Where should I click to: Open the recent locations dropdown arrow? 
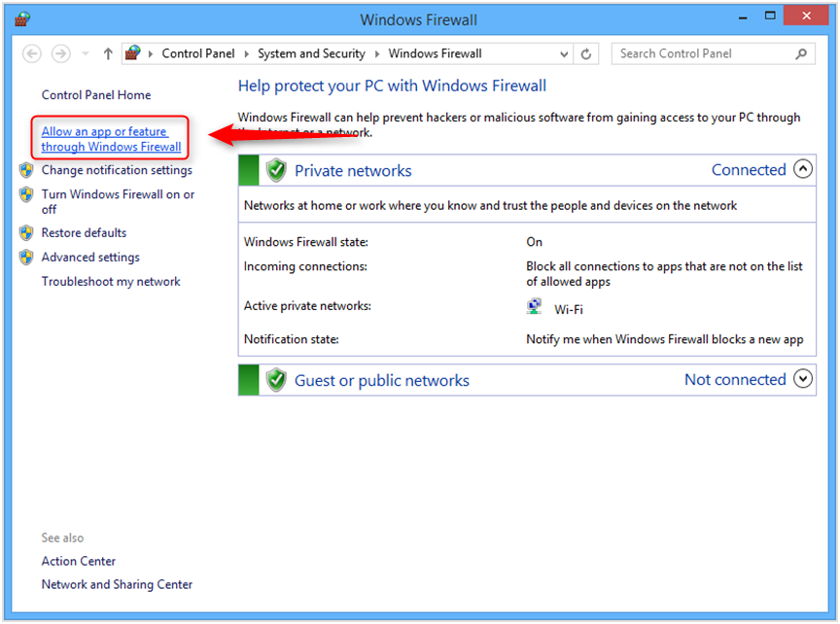click(x=86, y=53)
